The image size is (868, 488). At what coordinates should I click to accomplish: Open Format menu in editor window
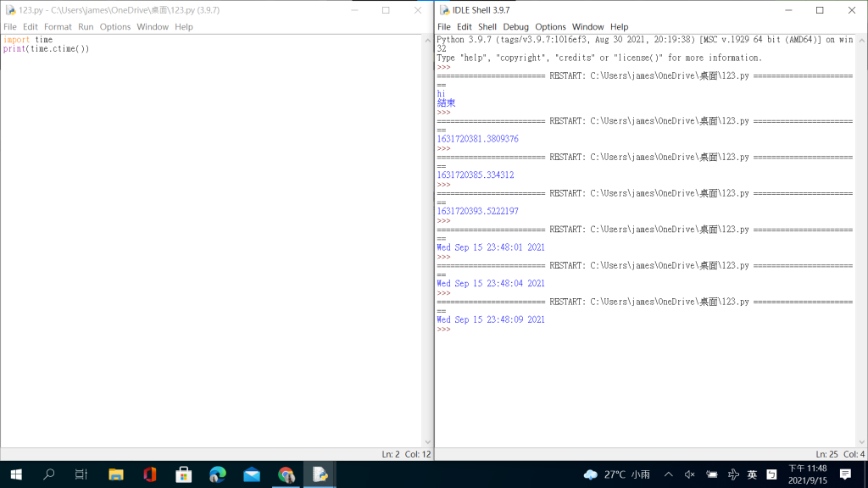pos(58,26)
